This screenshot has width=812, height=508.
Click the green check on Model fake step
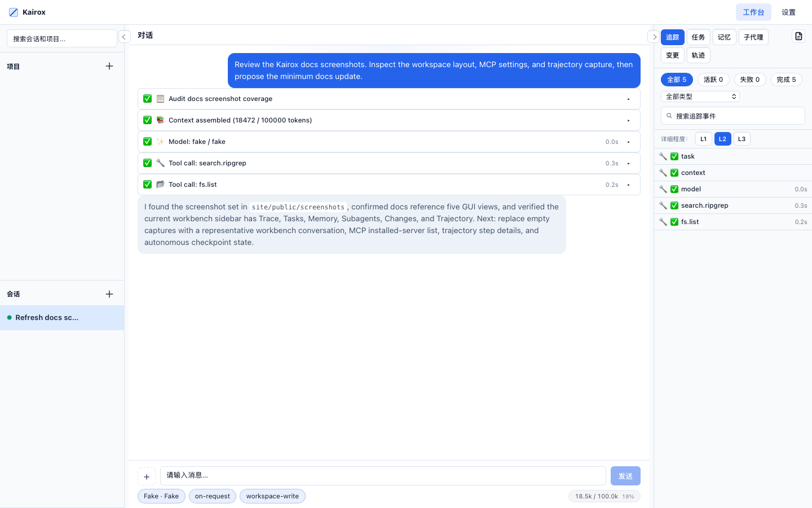pos(147,142)
